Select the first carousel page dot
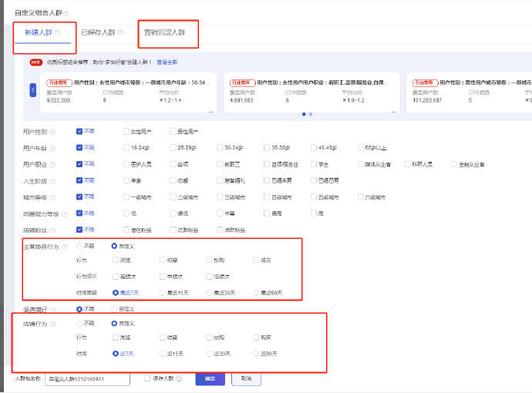Viewport: 532px width, 393px height. (x=304, y=114)
